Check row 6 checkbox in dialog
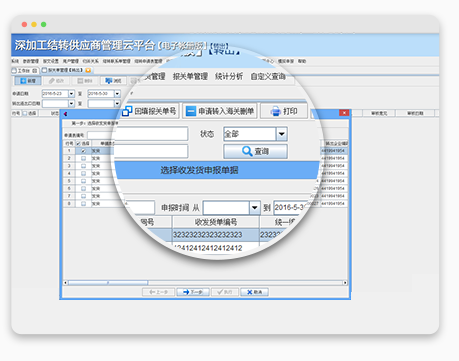This screenshot has width=459, height=361. [83, 188]
